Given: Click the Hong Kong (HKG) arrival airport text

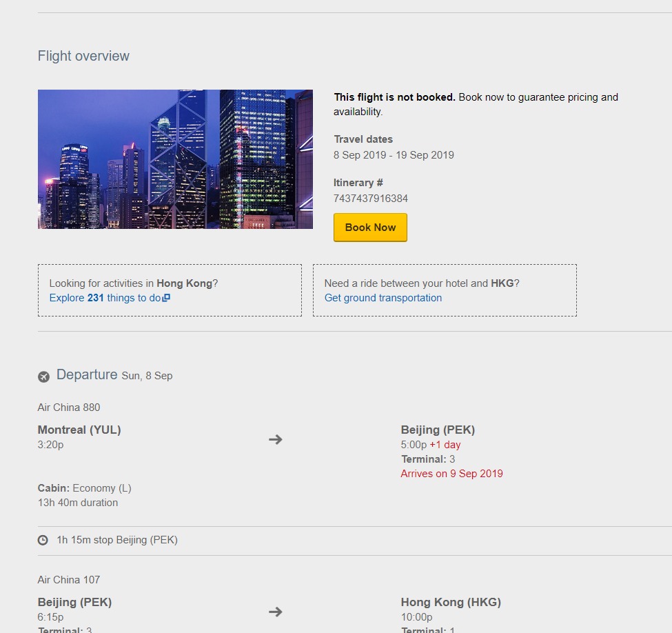Looking at the screenshot, I should coord(451,602).
